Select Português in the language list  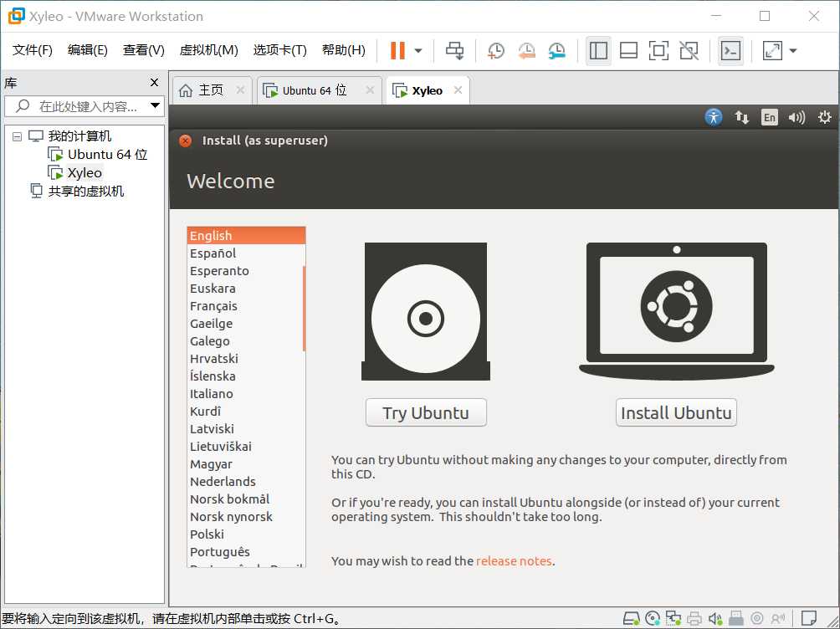(x=246, y=552)
